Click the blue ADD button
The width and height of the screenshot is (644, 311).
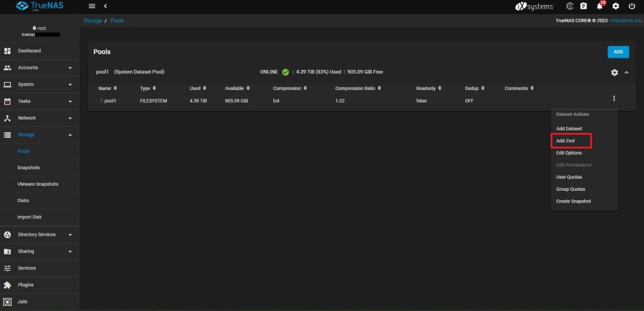[x=618, y=52]
